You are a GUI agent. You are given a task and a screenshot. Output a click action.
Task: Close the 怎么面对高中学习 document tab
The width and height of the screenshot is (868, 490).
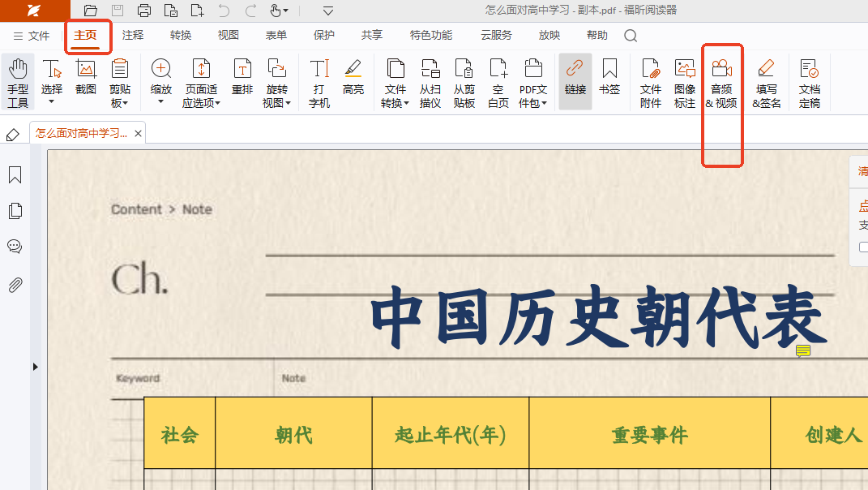click(139, 133)
